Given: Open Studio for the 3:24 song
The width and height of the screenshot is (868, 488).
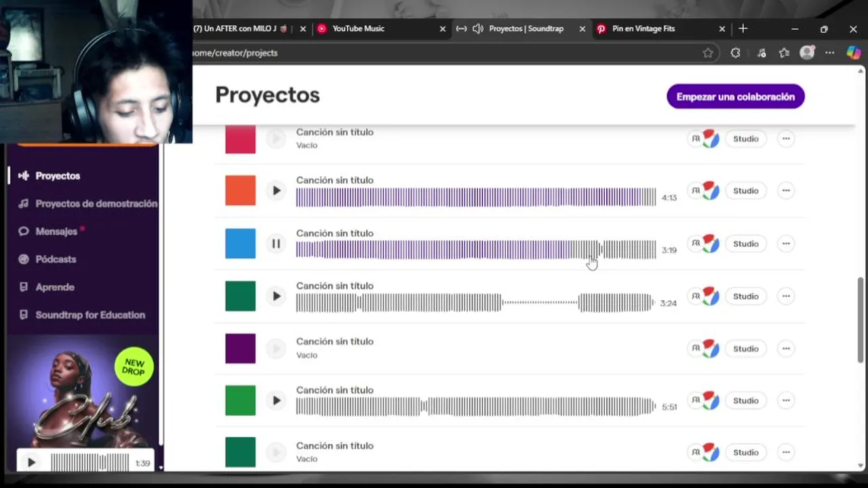Looking at the screenshot, I should point(745,296).
